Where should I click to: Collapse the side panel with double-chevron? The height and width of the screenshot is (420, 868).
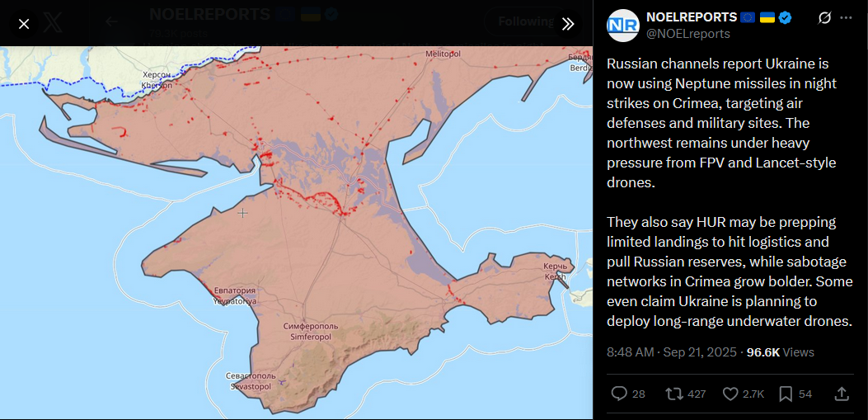[568, 24]
